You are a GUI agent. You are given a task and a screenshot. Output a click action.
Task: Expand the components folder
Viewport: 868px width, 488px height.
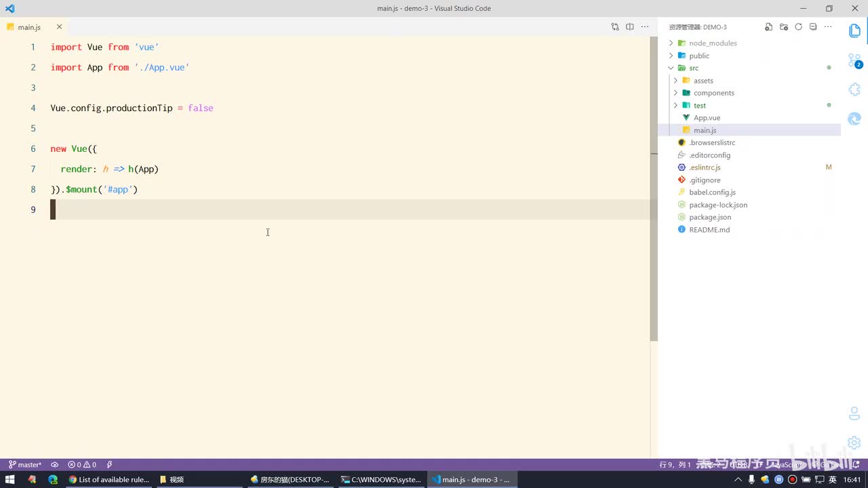tap(749, 93)
